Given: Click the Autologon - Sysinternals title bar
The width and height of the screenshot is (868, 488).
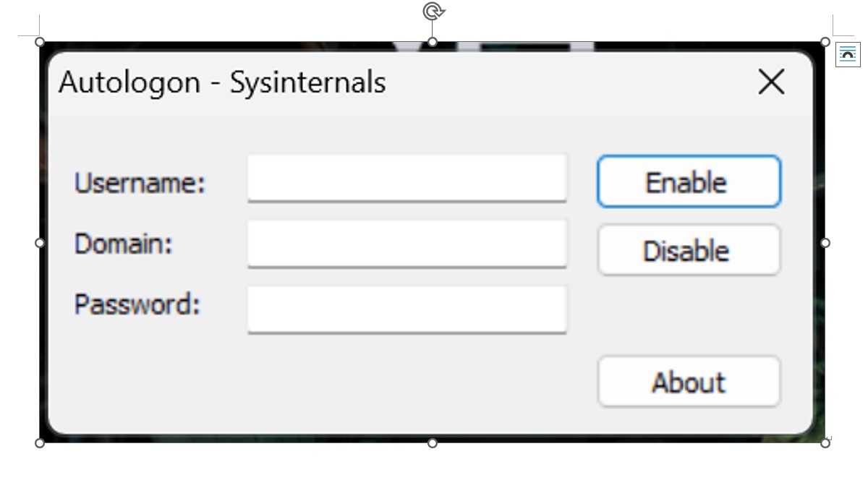Looking at the screenshot, I should [x=222, y=82].
